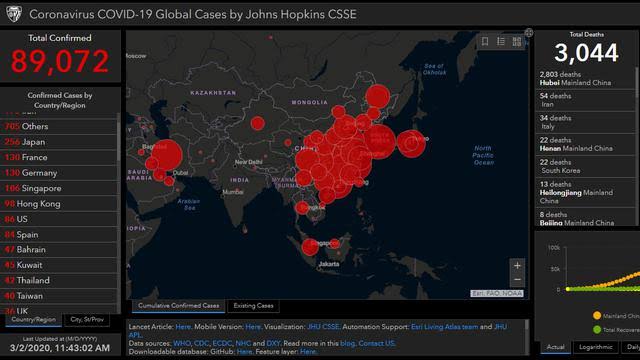640x360 pixels.
Task: Click the map expand icon at corner
Action: coord(529,33)
